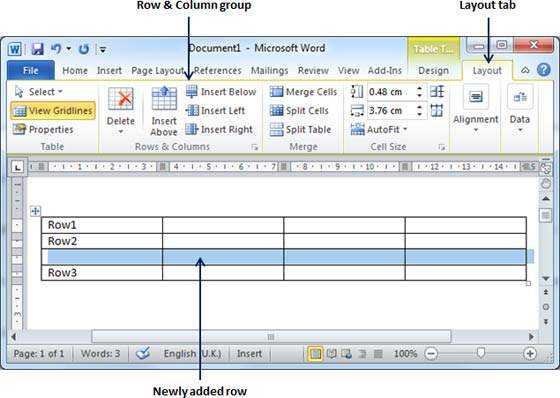
Task: Click the Merge Cells icon
Action: 276,92
